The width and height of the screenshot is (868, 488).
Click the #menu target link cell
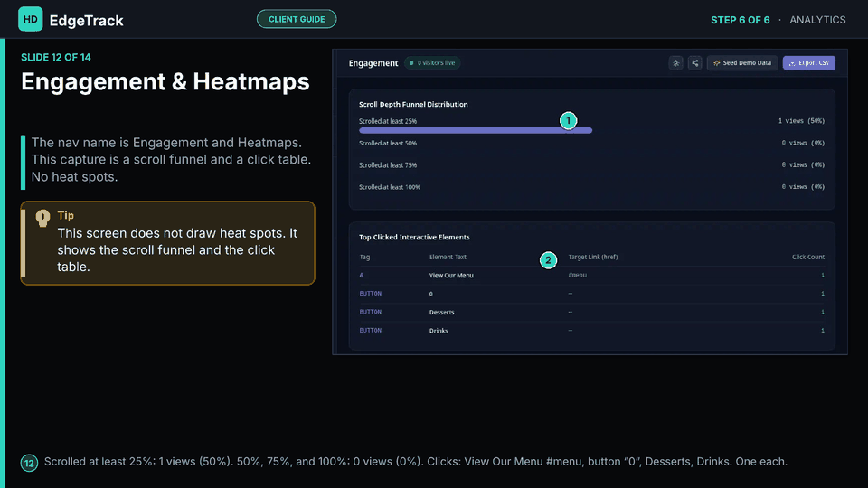578,275
